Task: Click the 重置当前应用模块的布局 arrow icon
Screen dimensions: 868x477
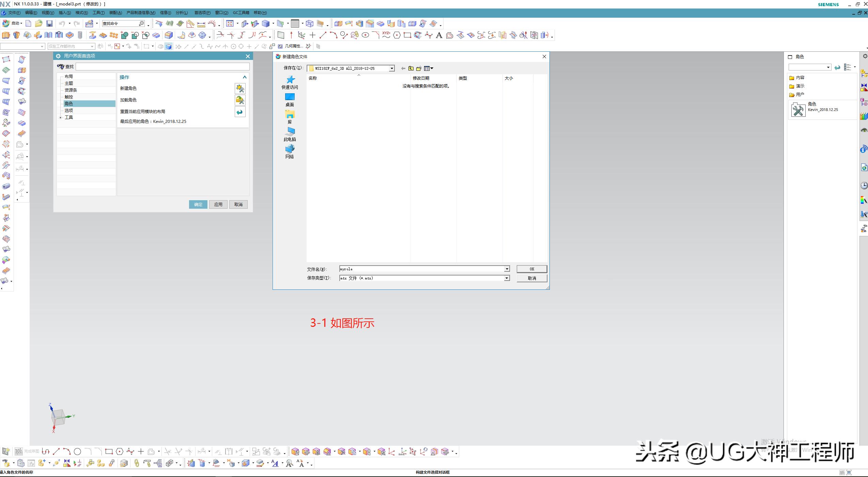Action: [x=240, y=112]
